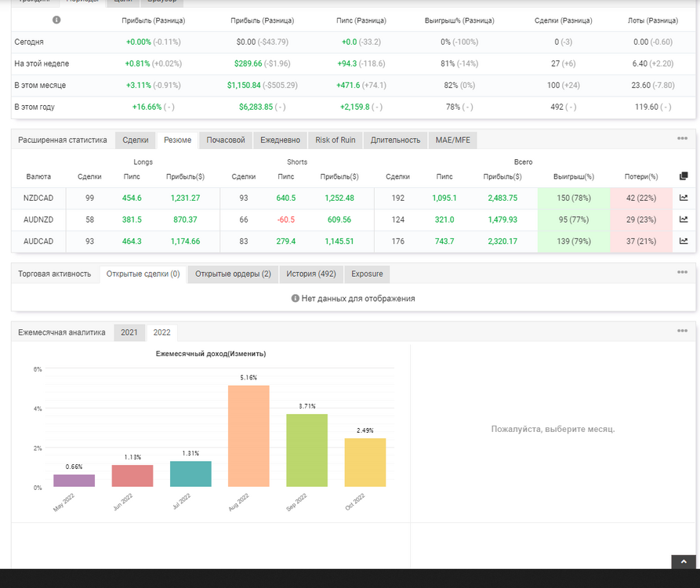Viewport: 700px width, 588px height.
Task: Click the scroll-to-top arrow button
Action: click(684, 561)
